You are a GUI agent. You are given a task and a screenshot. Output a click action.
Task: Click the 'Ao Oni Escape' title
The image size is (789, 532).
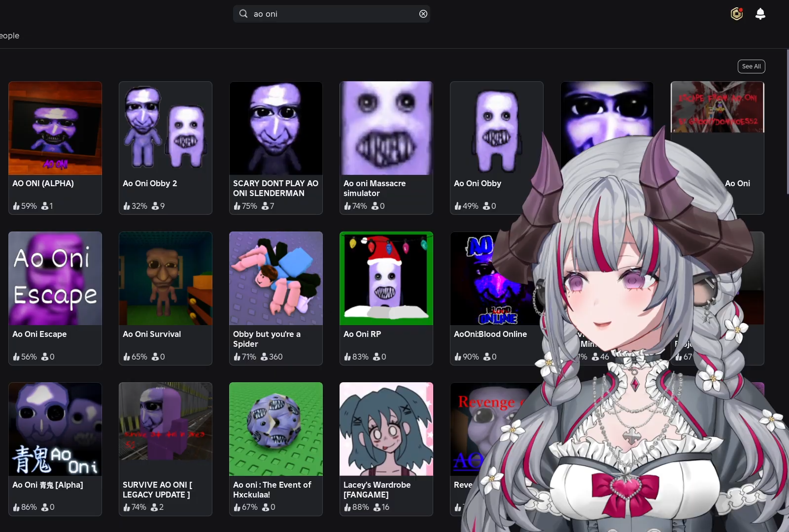point(39,334)
